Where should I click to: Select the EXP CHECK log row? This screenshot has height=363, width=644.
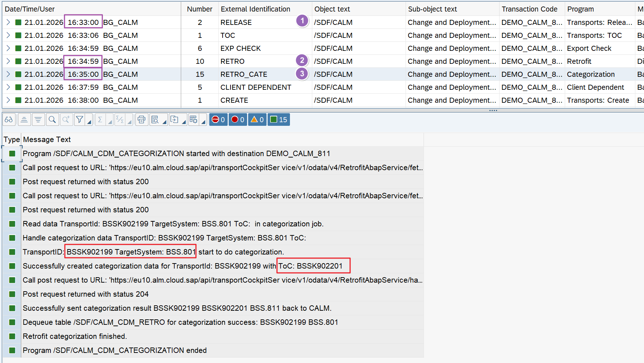[240, 48]
